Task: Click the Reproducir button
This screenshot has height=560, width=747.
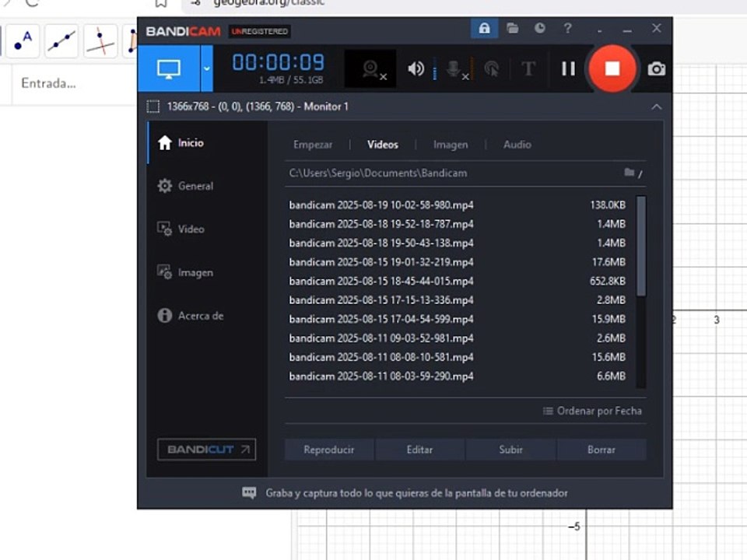Action: point(329,450)
